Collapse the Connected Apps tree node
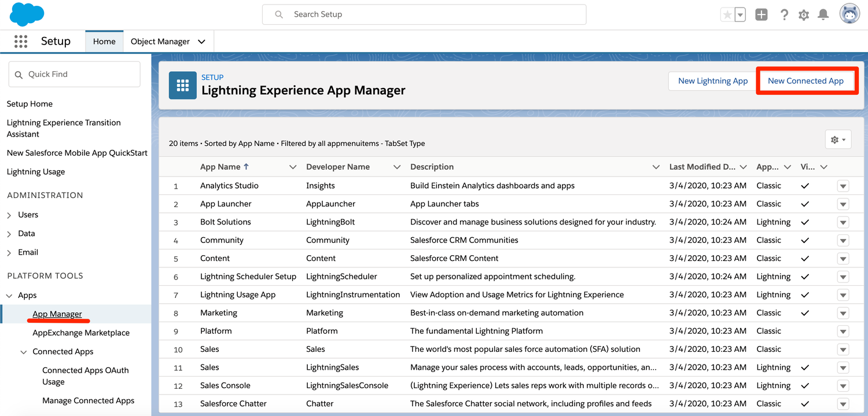The height and width of the screenshot is (416, 868). coord(24,352)
